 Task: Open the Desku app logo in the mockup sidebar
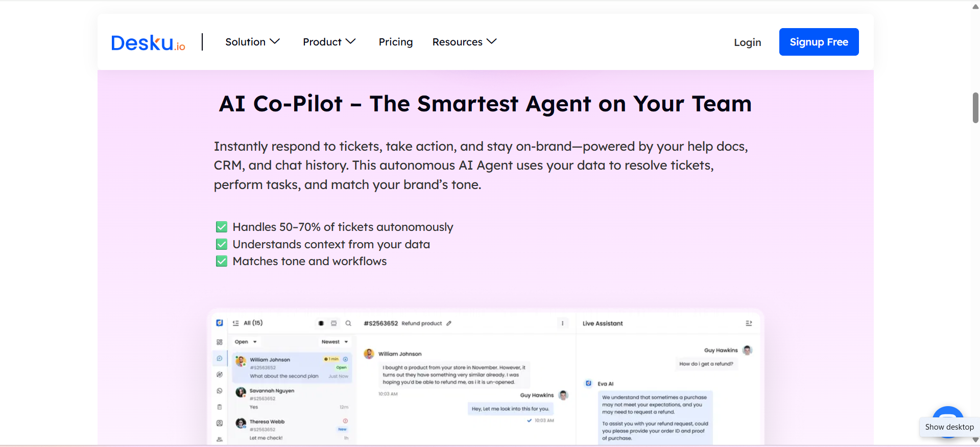tap(220, 323)
